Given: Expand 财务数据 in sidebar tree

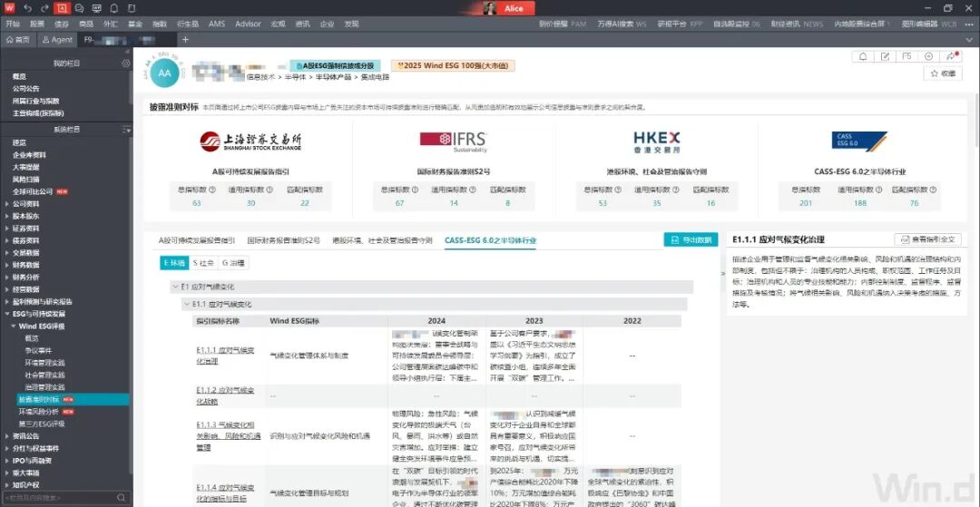Looking at the screenshot, I should click(7, 265).
